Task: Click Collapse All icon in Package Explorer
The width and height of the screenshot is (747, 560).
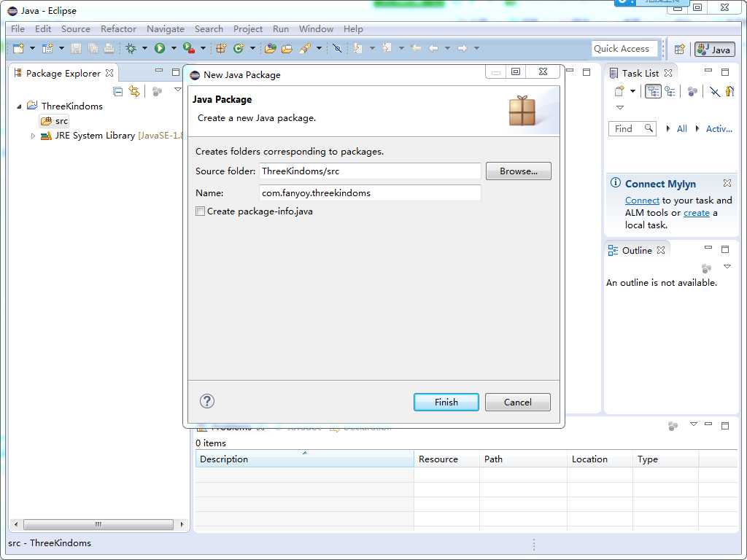Action: (117, 91)
